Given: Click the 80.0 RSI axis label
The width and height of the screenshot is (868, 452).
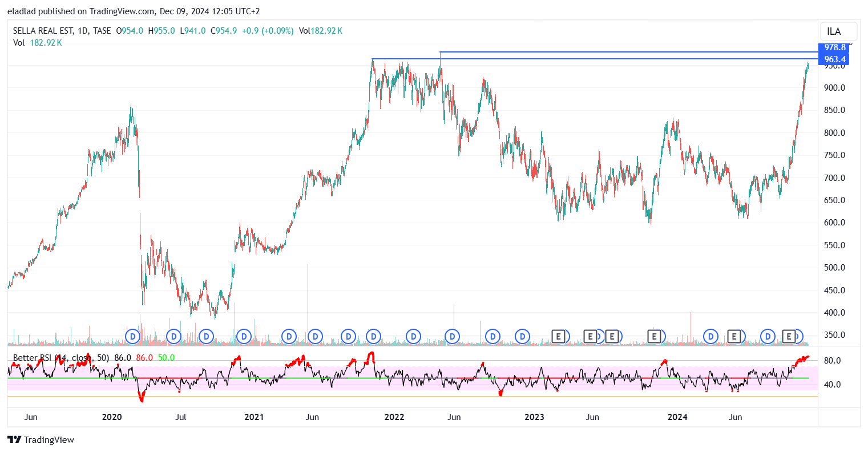Looking at the screenshot, I should click(x=832, y=361).
